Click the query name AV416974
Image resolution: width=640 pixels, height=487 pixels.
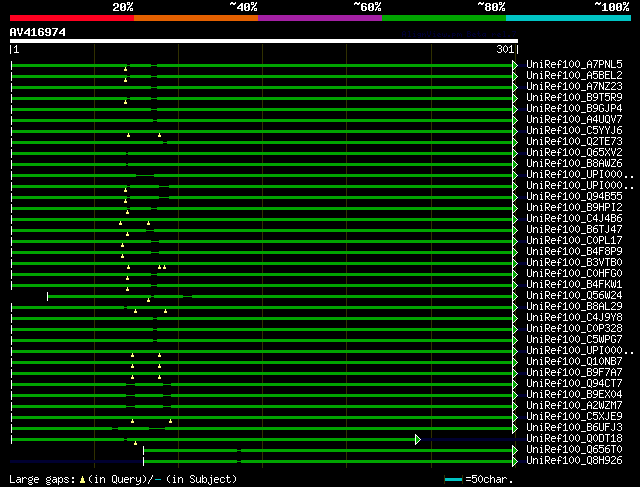click(x=38, y=32)
